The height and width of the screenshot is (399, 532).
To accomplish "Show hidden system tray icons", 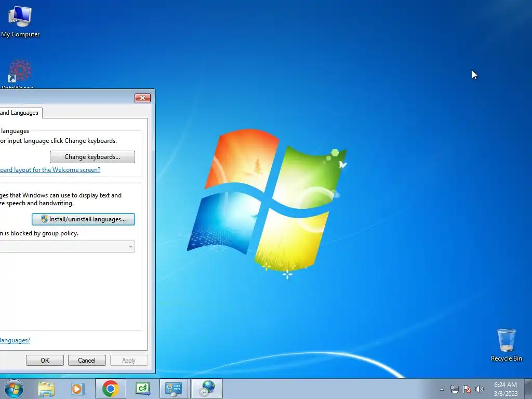I will click(442, 389).
